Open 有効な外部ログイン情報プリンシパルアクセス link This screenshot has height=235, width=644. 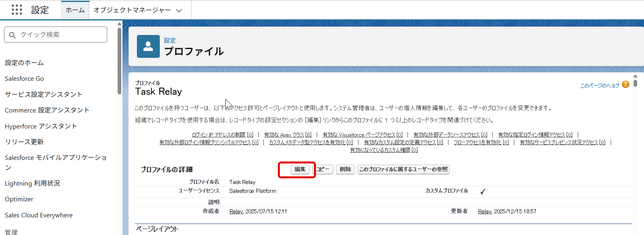click(x=209, y=142)
